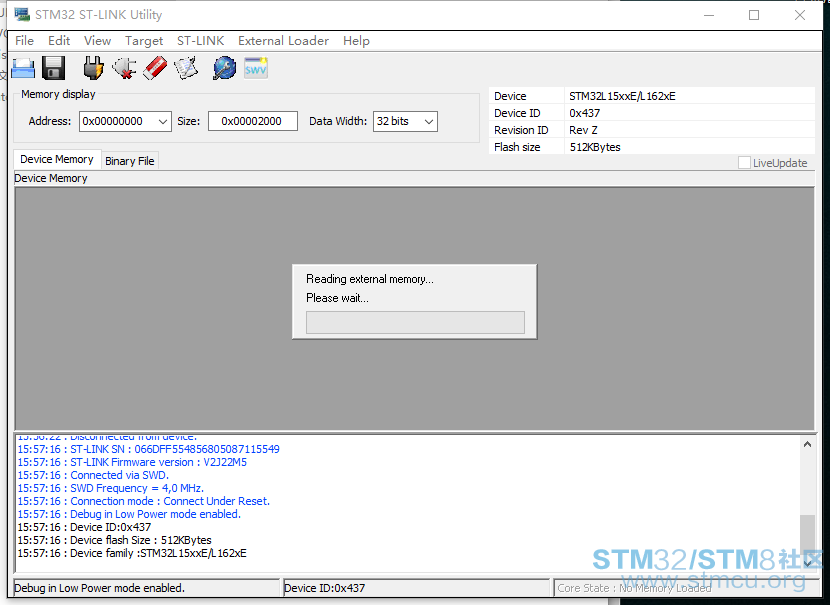Viewport: 830px width, 605px height.
Task: Click the Device ID value 0x437
Action: 584,113
